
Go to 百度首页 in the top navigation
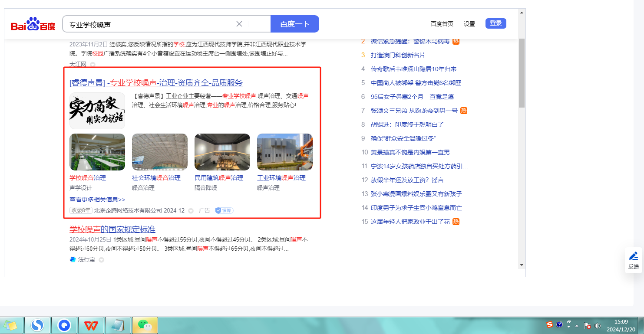point(442,24)
